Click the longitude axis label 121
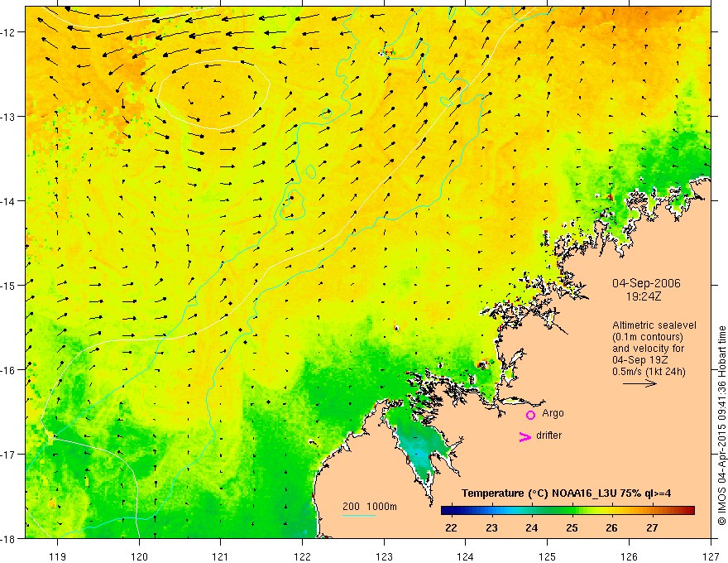 click(x=221, y=556)
